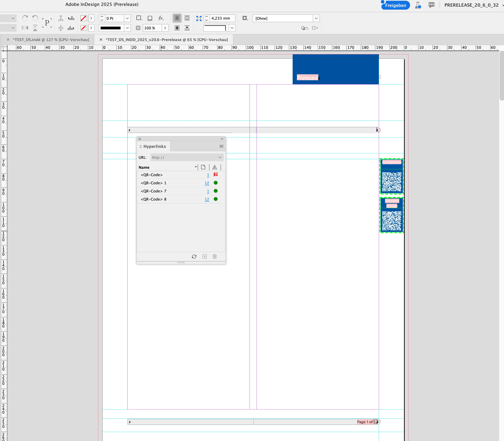Expand the URL http:// dropdown

click(220, 157)
